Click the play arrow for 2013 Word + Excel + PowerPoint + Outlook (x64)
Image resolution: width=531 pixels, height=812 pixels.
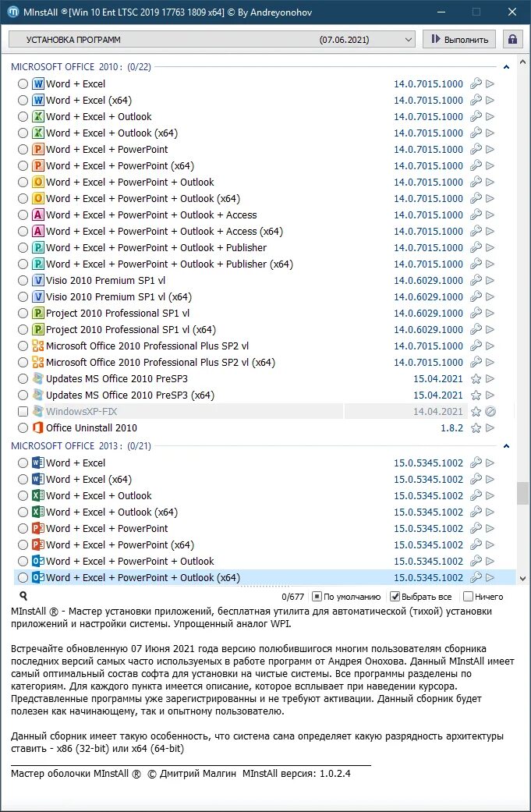[x=490, y=577]
